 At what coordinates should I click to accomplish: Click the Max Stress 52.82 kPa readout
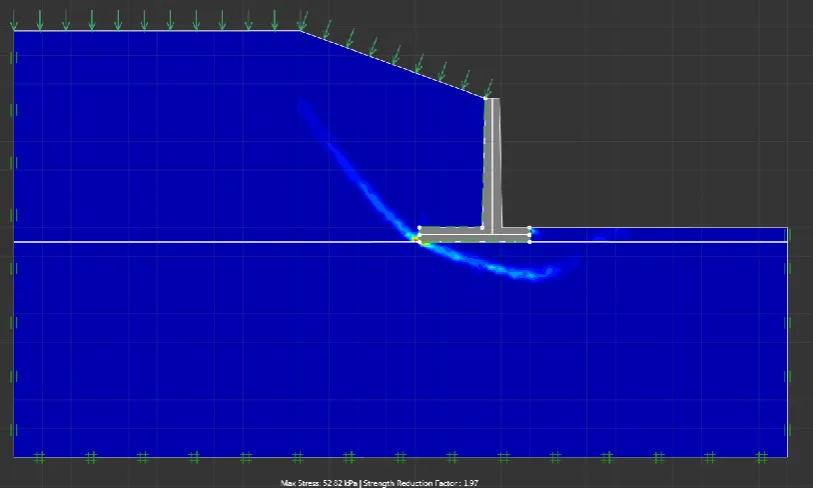[x=319, y=483]
